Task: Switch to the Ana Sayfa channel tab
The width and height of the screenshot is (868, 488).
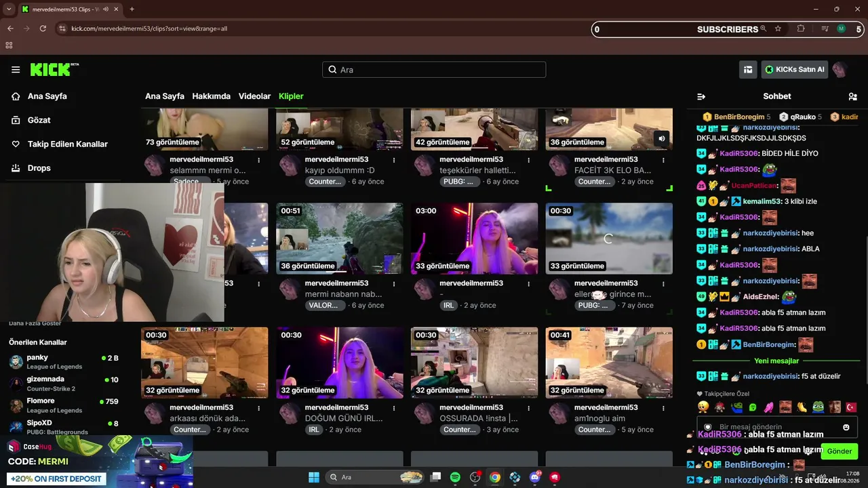Action: [165, 96]
